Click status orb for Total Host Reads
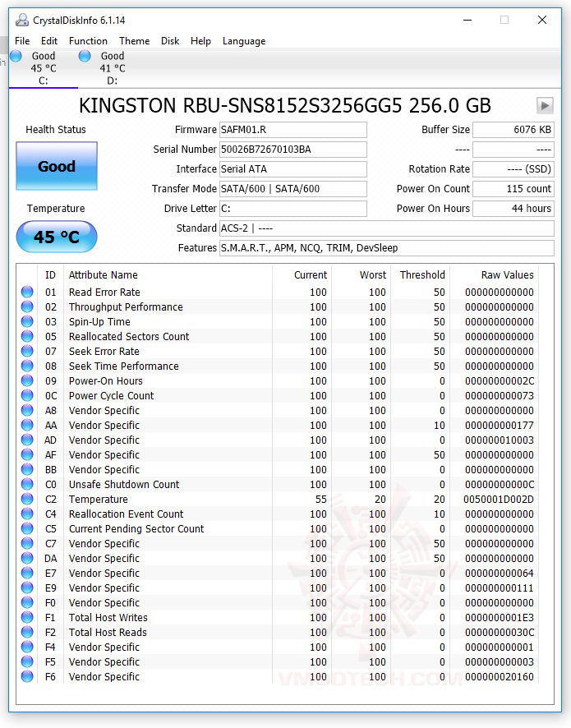Viewport: 571px width, 728px height. pyautogui.click(x=27, y=632)
